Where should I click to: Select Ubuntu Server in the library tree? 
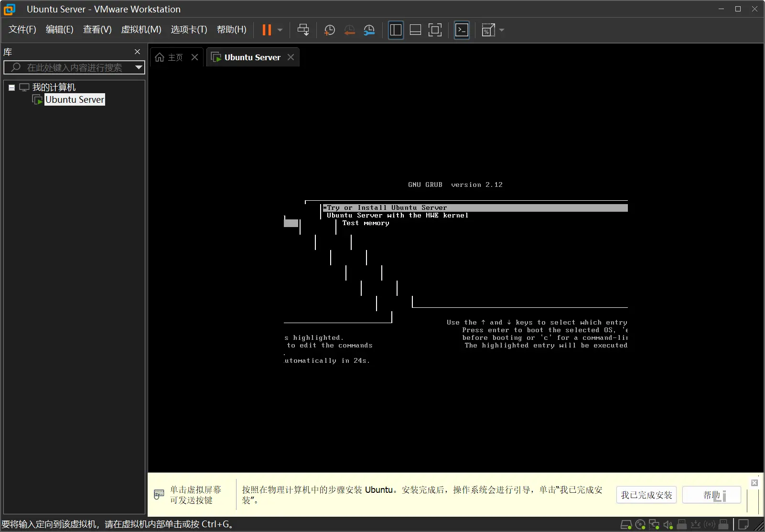[75, 99]
